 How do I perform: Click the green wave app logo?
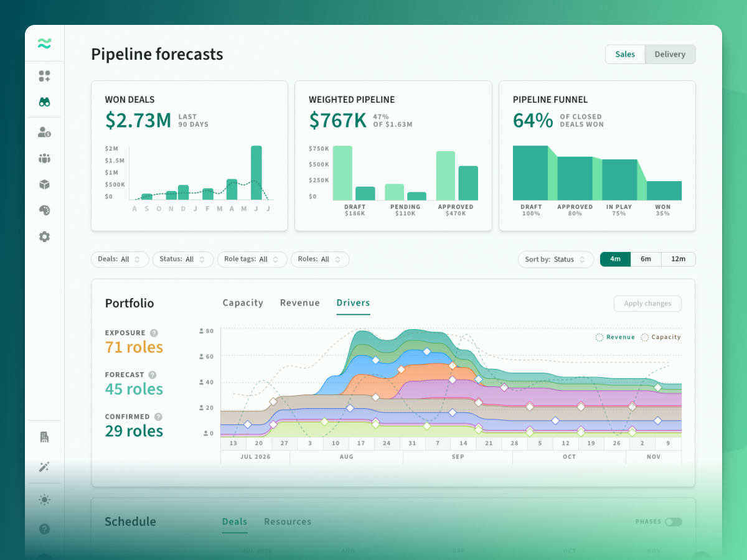coord(44,44)
